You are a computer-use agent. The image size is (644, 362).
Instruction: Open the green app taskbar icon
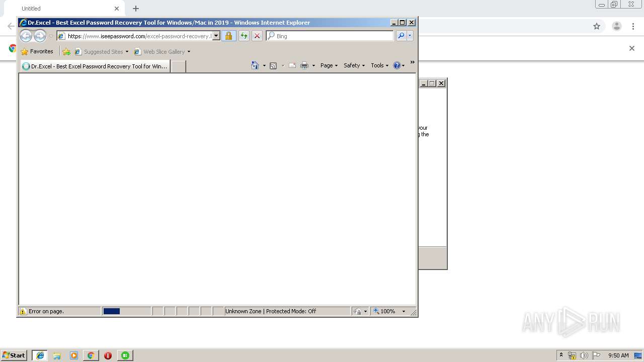pyautogui.click(x=125, y=355)
